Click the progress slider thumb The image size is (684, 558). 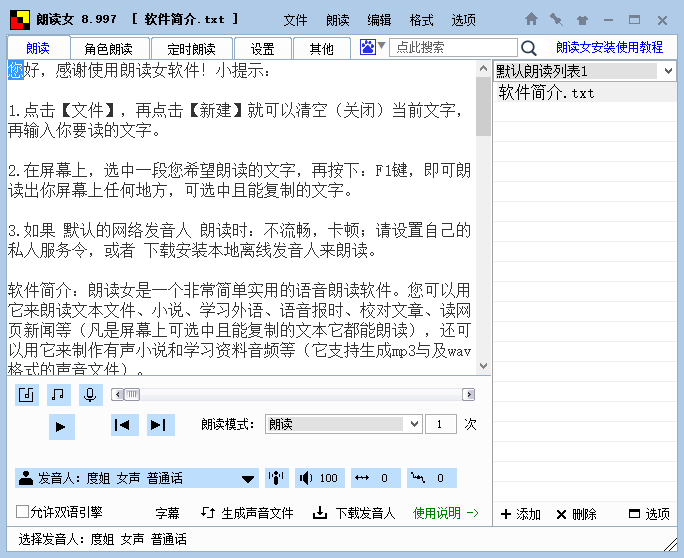coord(132,395)
